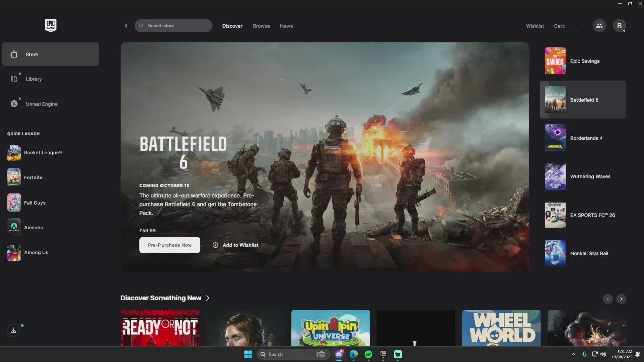Select Borderlands 4 in carousel list

(x=583, y=138)
